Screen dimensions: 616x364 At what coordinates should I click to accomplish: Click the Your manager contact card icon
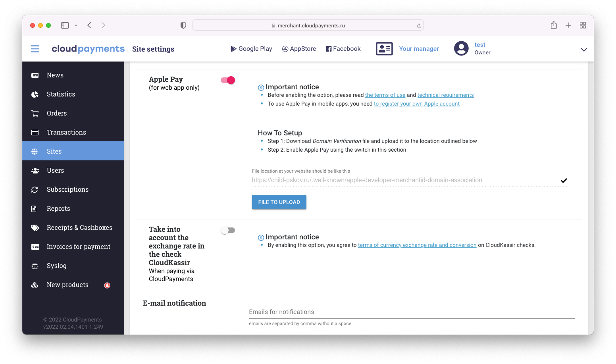pos(384,48)
